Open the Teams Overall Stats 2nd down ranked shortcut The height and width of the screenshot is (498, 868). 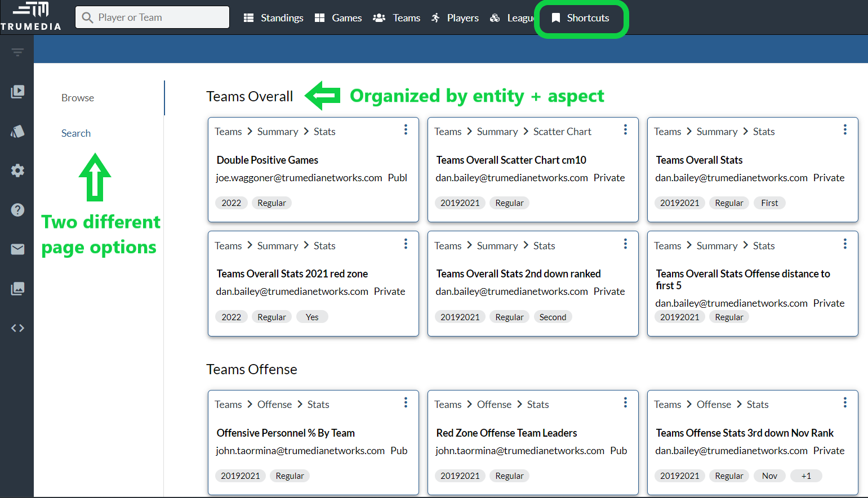click(x=518, y=274)
